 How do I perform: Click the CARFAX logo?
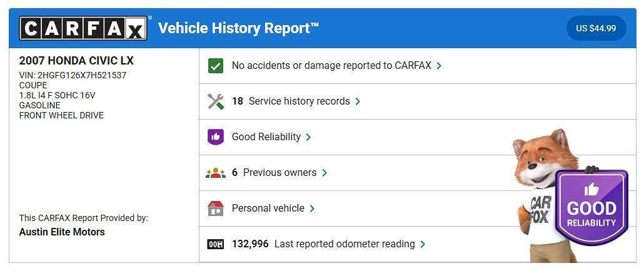point(84,28)
